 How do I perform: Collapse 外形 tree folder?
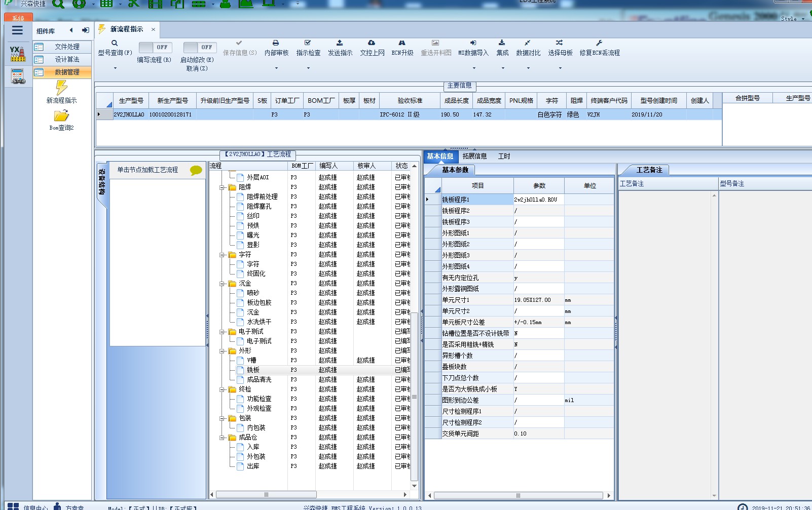pos(222,351)
